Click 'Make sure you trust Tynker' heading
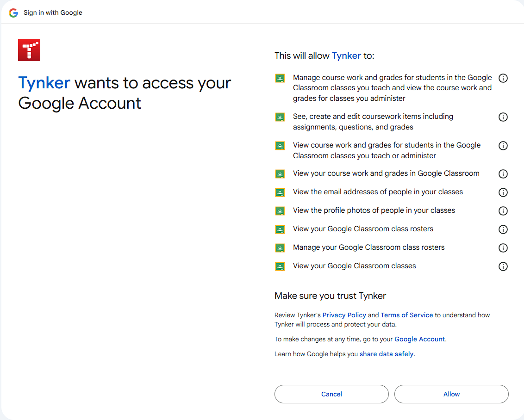The image size is (524, 420). pos(330,296)
